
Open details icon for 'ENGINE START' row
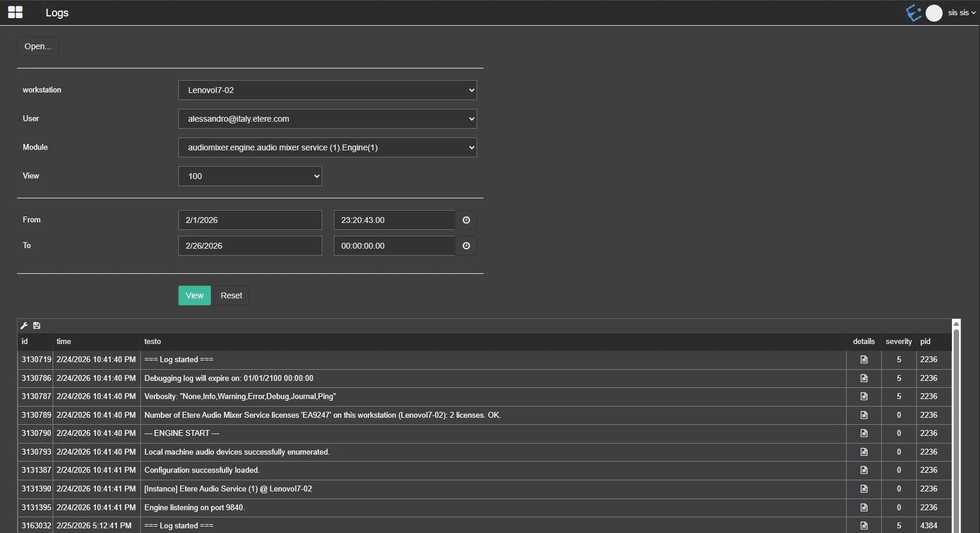coord(864,434)
